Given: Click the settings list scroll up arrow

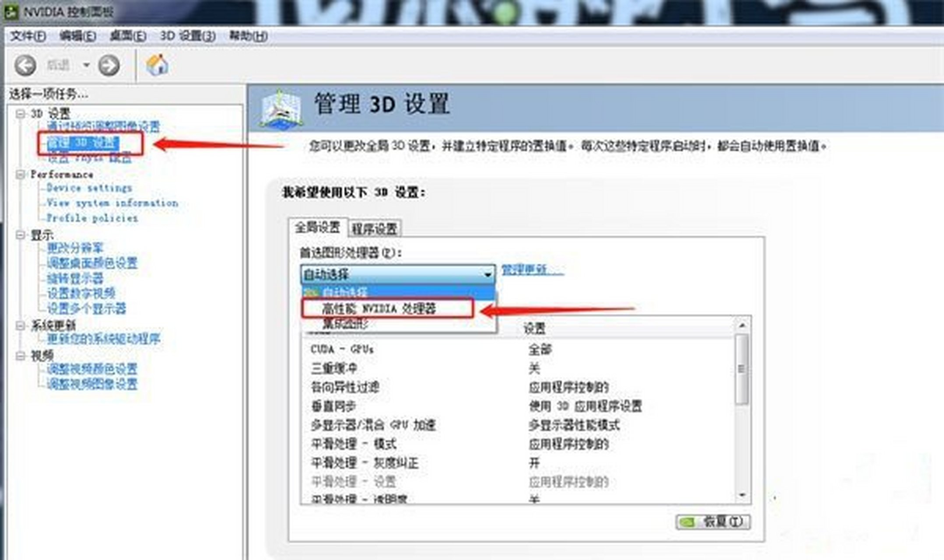Looking at the screenshot, I should coord(742,325).
